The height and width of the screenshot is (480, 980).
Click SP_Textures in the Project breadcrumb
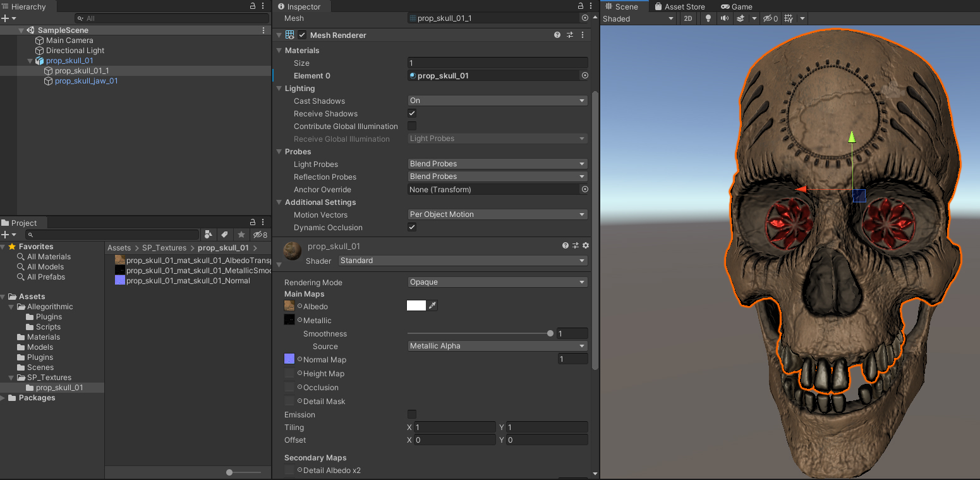(x=164, y=248)
